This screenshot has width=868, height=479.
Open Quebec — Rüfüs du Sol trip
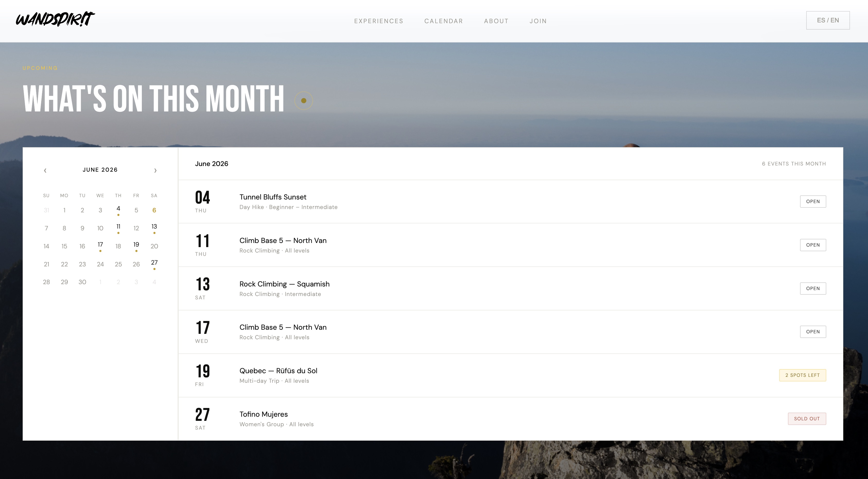[510, 375]
